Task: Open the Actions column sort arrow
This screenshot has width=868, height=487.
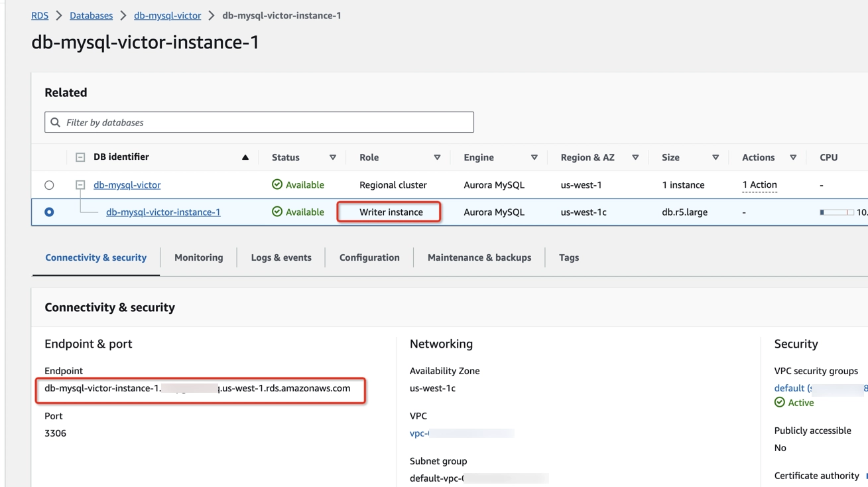Action: [793, 157]
